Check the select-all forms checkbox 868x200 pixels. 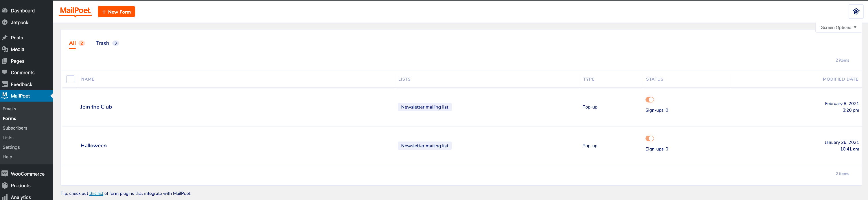click(70, 79)
